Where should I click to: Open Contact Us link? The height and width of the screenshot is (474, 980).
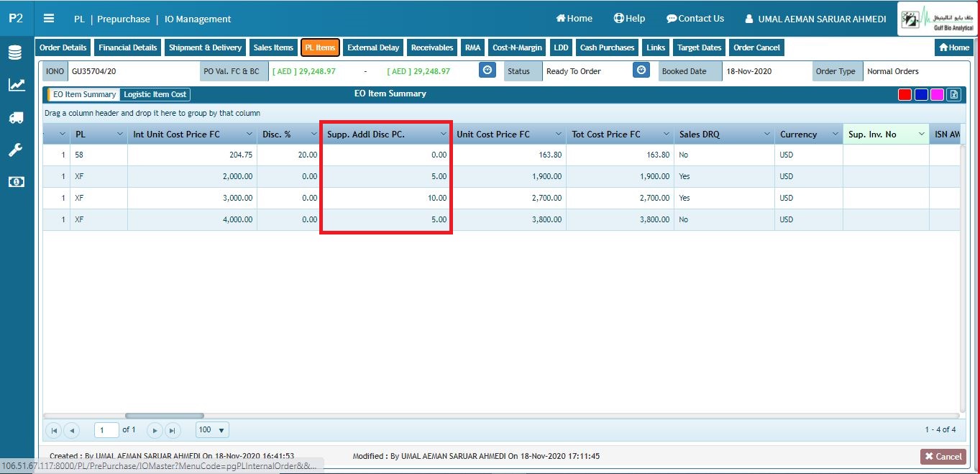click(695, 19)
